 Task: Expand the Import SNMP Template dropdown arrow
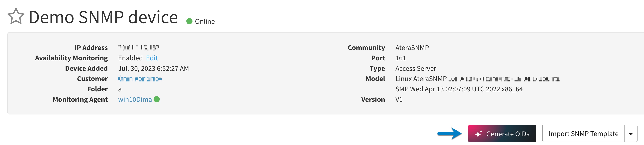coord(631,134)
